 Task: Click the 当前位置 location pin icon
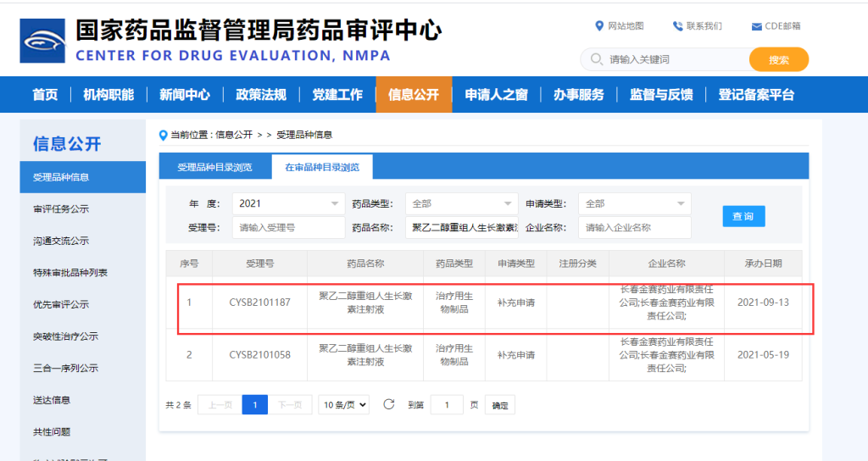coord(163,135)
